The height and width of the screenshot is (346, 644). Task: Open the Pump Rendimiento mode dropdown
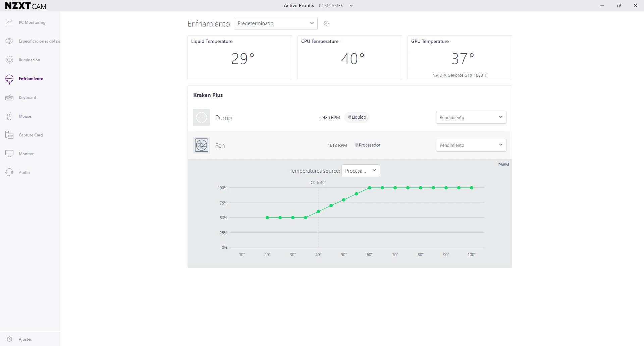[471, 117]
